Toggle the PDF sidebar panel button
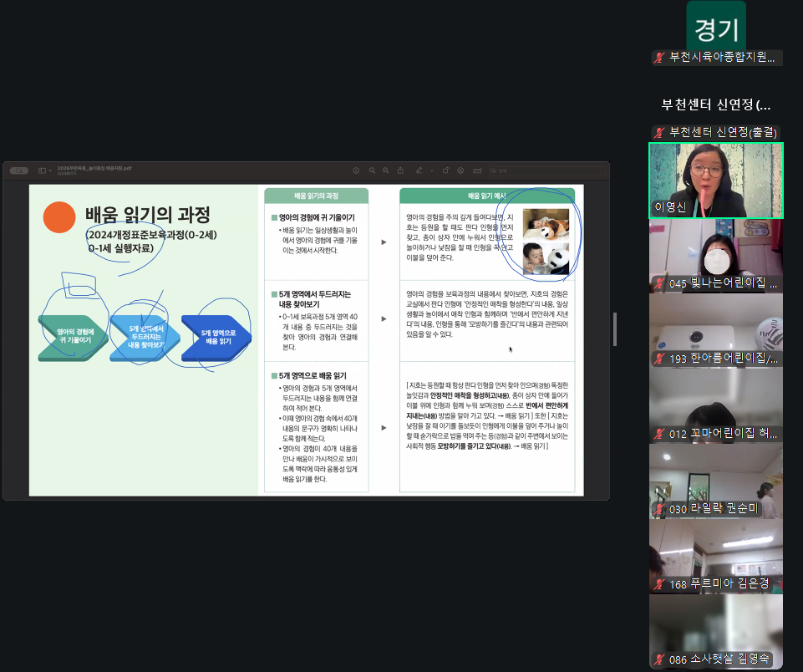The height and width of the screenshot is (672, 803). point(41,171)
